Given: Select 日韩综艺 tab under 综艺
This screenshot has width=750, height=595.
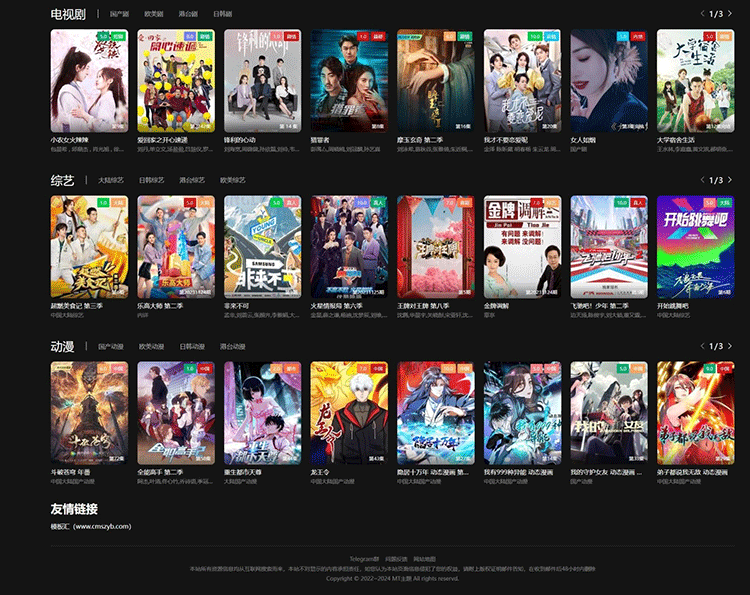Looking at the screenshot, I should pyautogui.click(x=151, y=180).
